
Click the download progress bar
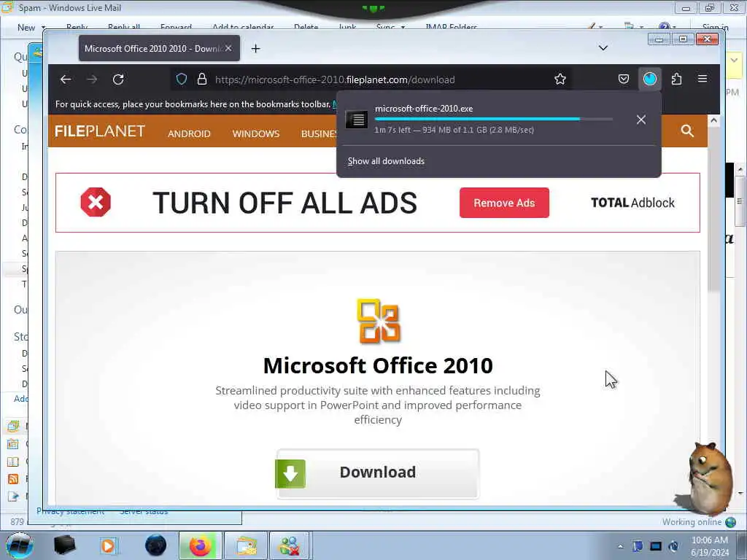click(494, 119)
